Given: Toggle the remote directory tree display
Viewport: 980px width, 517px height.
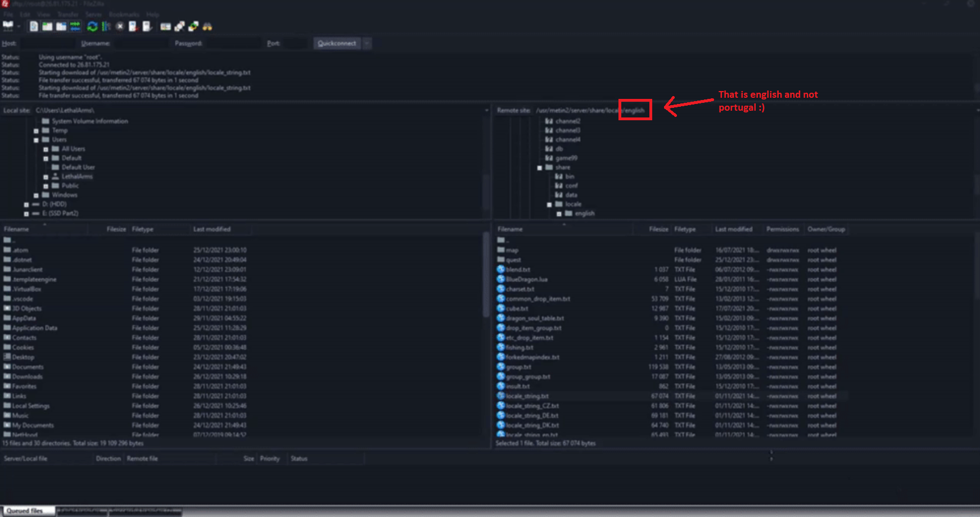Looking at the screenshot, I should [x=61, y=26].
